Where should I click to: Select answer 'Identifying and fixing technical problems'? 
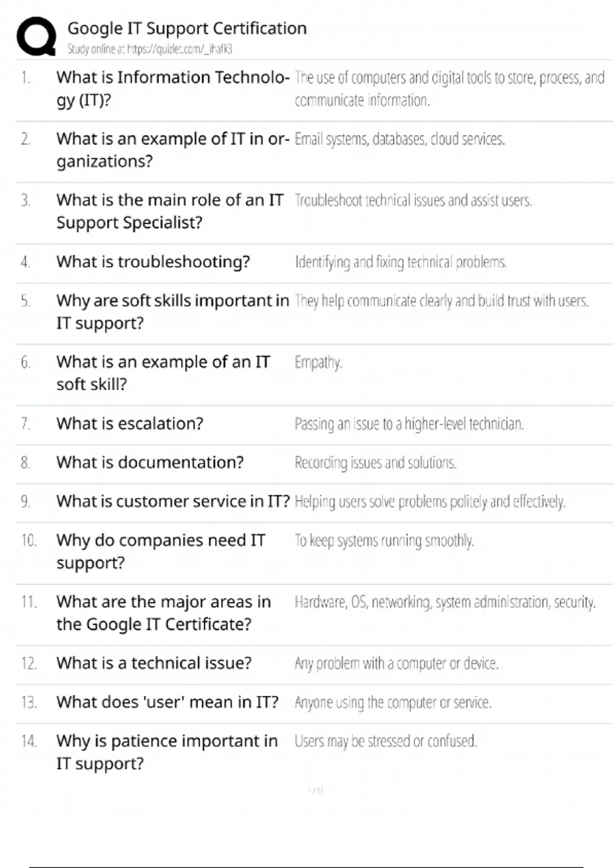point(400,262)
